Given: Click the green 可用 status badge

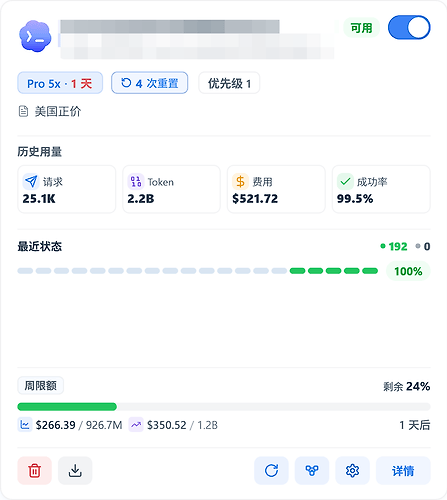Looking at the screenshot, I should point(361,28).
